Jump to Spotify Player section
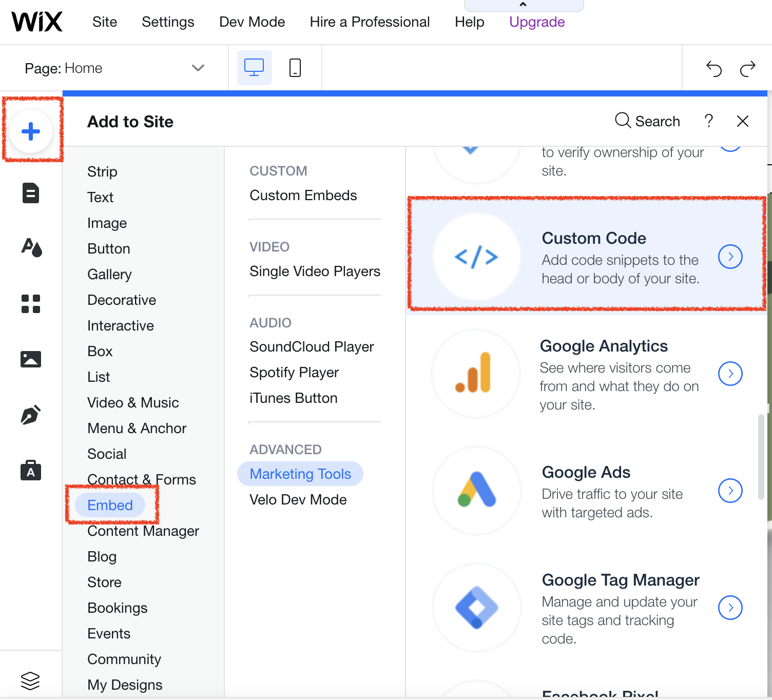Image resolution: width=772 pixels, height=700 pixels. point(294,373)
